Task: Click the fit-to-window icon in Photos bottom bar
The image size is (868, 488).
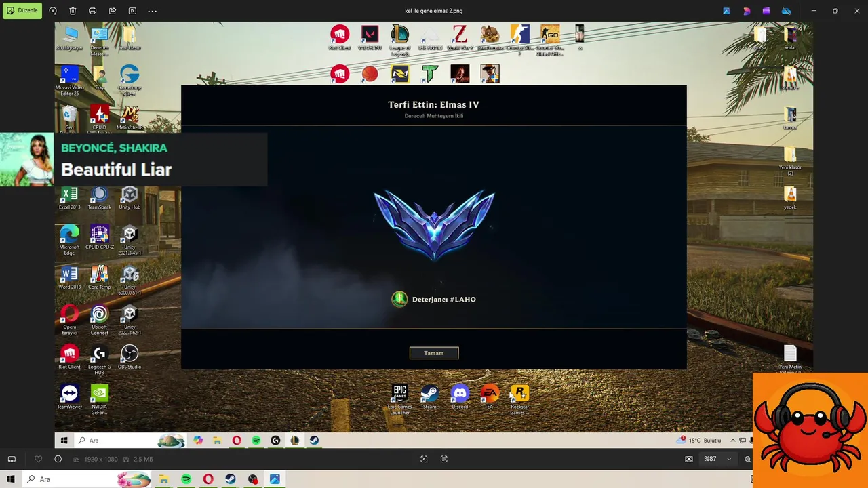Action: [424, 459]
